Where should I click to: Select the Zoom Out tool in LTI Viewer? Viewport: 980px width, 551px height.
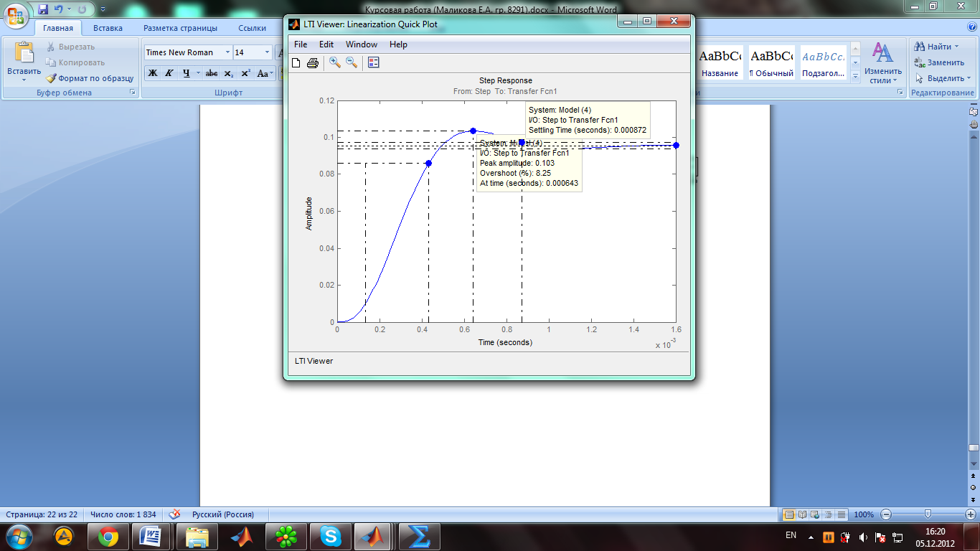(x=352, y=62)
